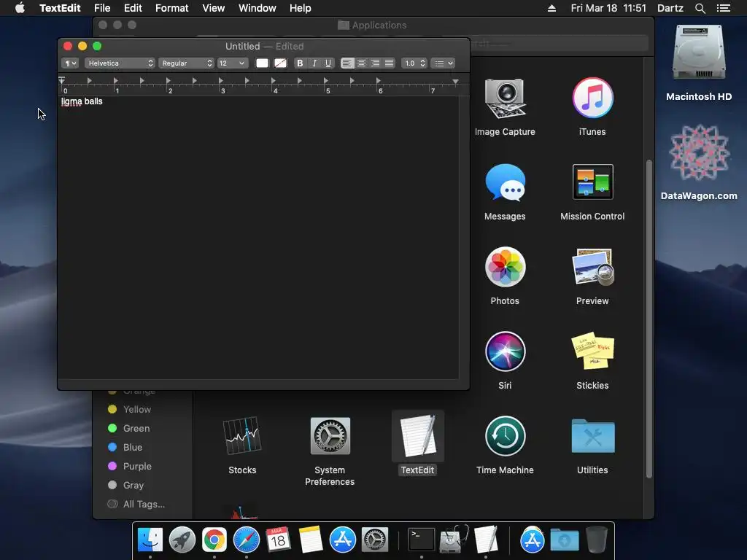Open the list bullets and numbering dropdown
The image size is (747, 560).
[443, 63]
